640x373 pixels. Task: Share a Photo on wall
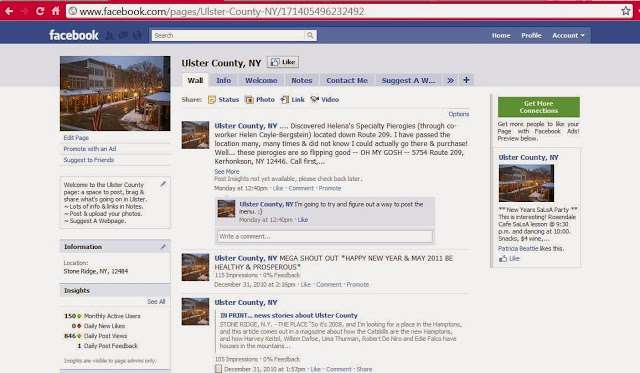pos(260,100)
